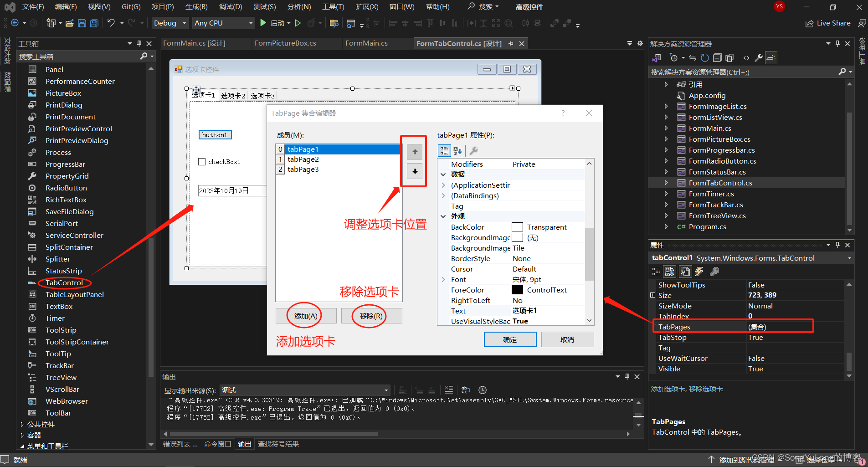
Task: Expand the 引用 node in Solution Explorer
Action: click(666, 84)
